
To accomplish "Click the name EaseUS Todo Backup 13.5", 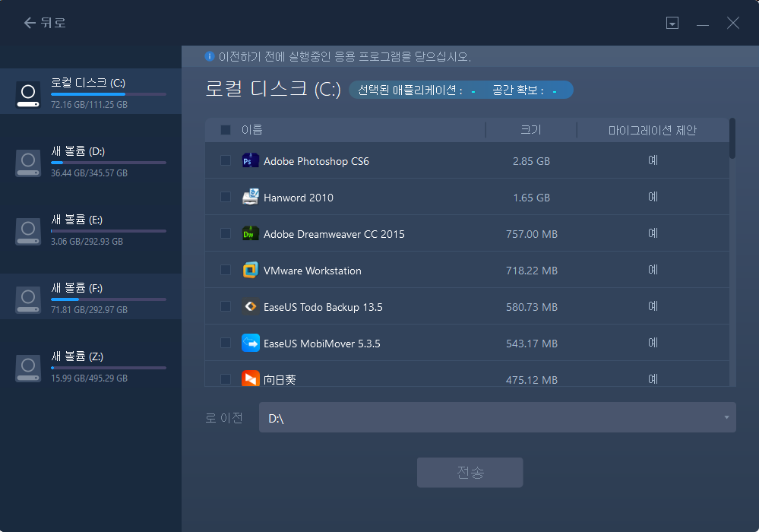I will [323, 307].
